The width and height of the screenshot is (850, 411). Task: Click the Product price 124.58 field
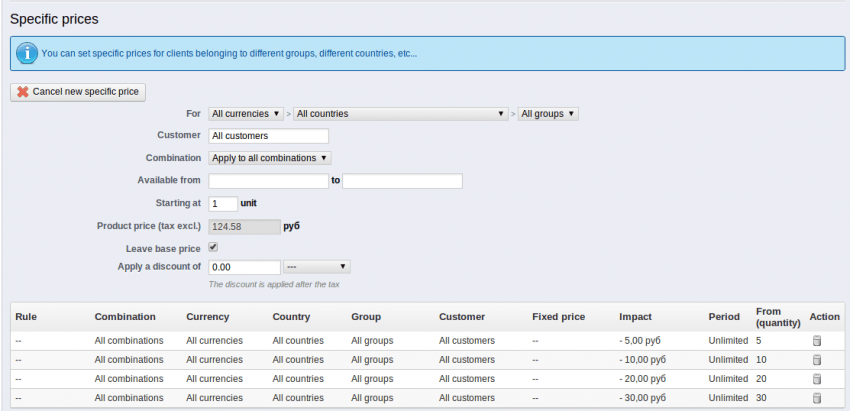[244, 227]
